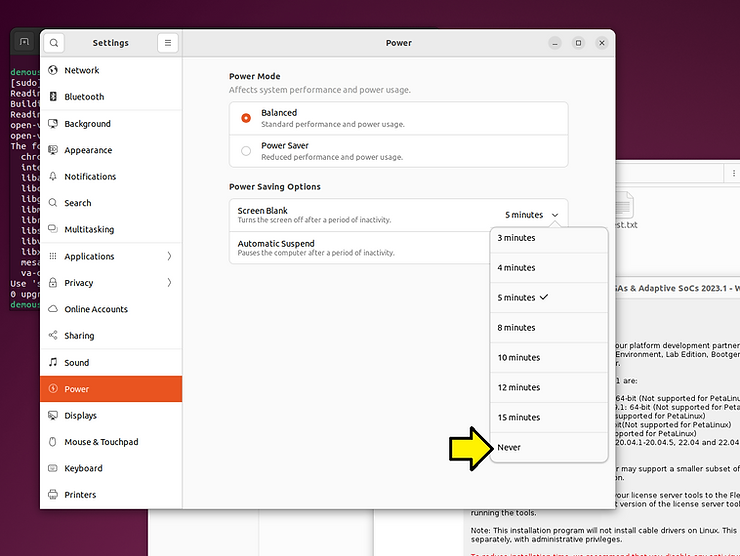Screen dimensions: 740x556
Task: Choose Never from the Screen Blank list
Action: tap(509, 448)
